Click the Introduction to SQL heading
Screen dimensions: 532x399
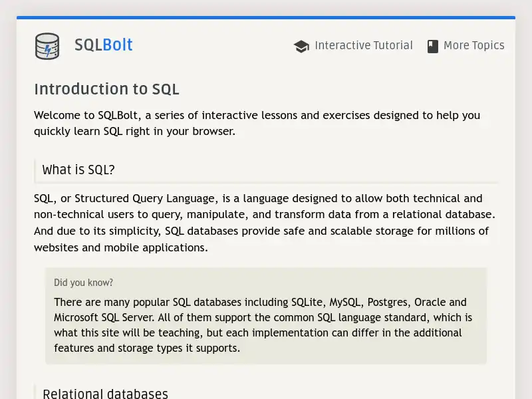point(106,89)
